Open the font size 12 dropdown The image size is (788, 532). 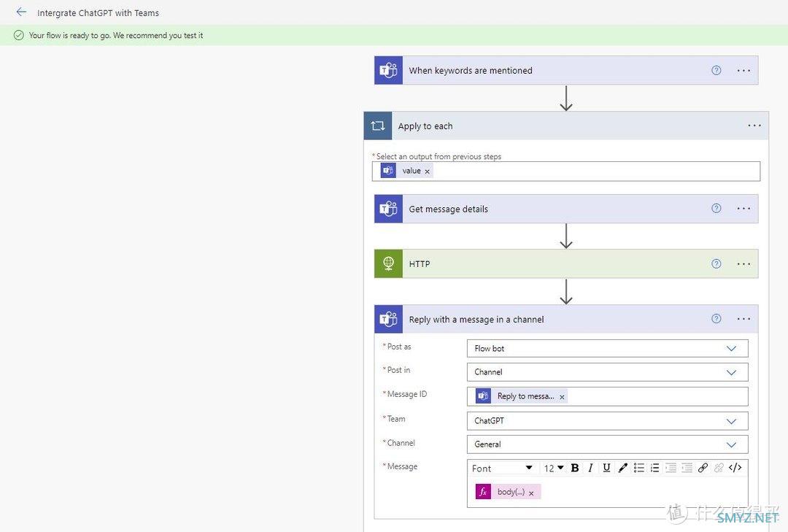coord(553,468)
